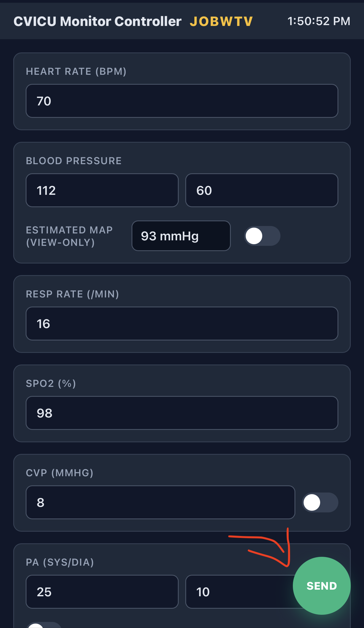Click the Resp Rate field showing 16
The height and width of the screenshot is (628, 364).
182,323
